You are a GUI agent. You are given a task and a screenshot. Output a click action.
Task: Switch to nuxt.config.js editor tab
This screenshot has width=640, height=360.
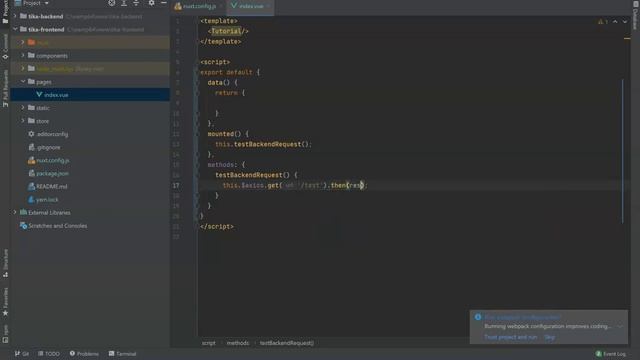199,6
